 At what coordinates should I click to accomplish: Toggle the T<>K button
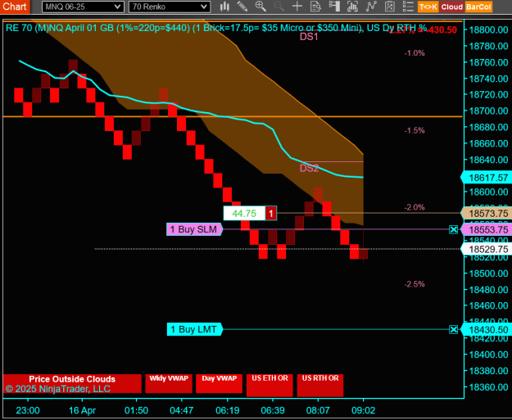[428, 7]
